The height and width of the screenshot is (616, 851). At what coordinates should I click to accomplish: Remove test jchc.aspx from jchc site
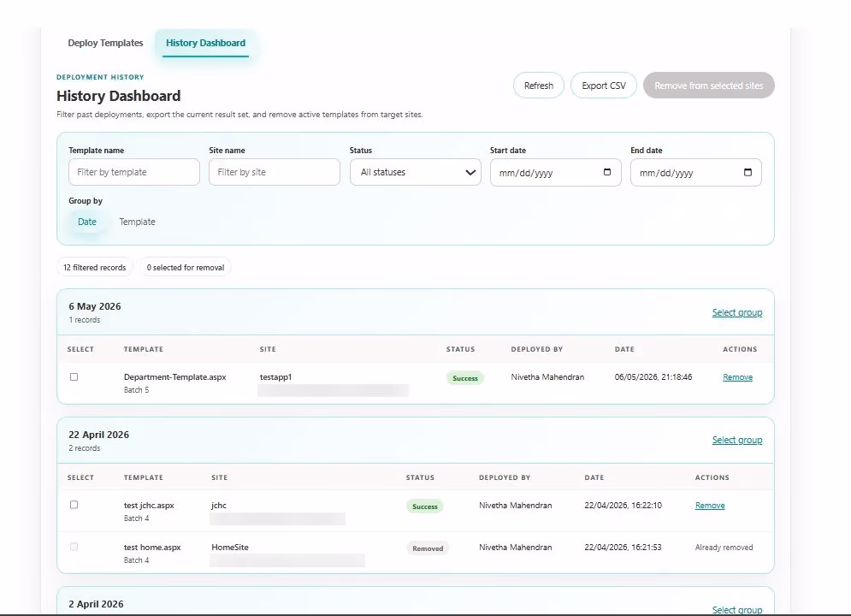tap(710, 506)
